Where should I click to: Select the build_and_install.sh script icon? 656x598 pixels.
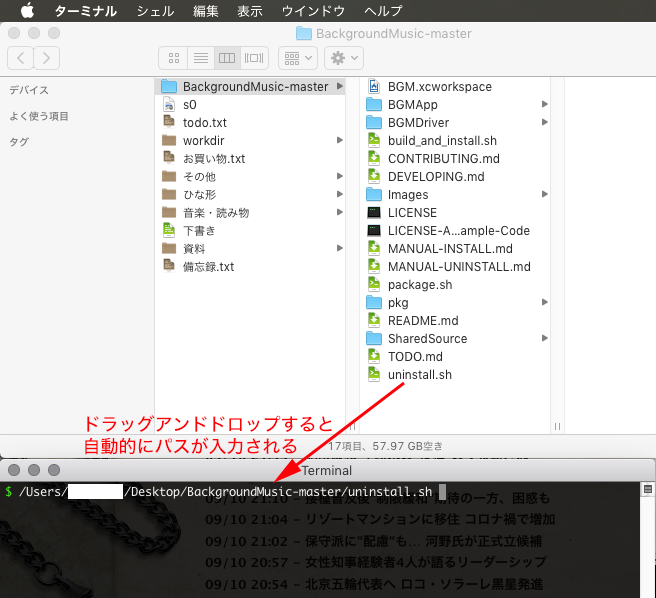374,140
